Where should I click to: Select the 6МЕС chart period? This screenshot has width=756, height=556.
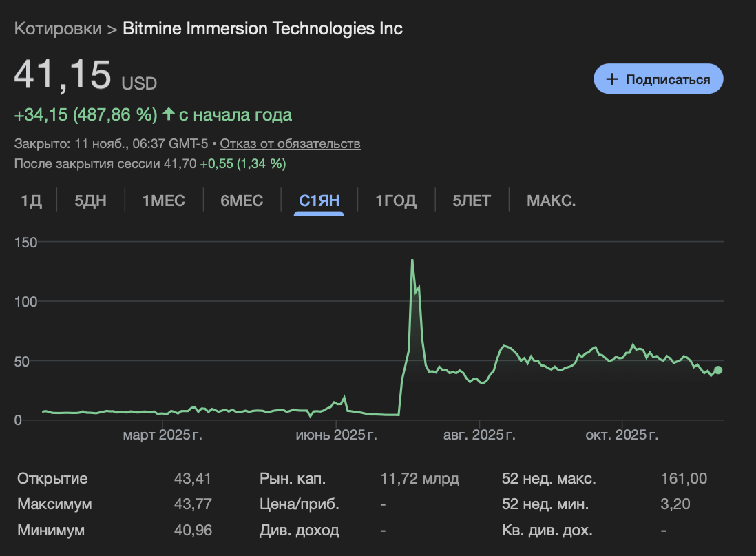(242, 200)
